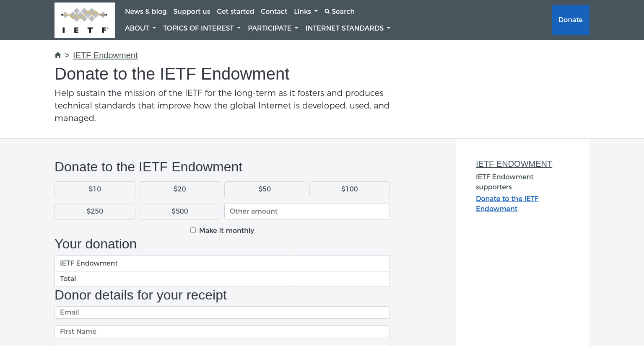This screenshot has height=346, width=644.
Task: Choose the $50 donation amount
Action: click(x=265, y=189)
